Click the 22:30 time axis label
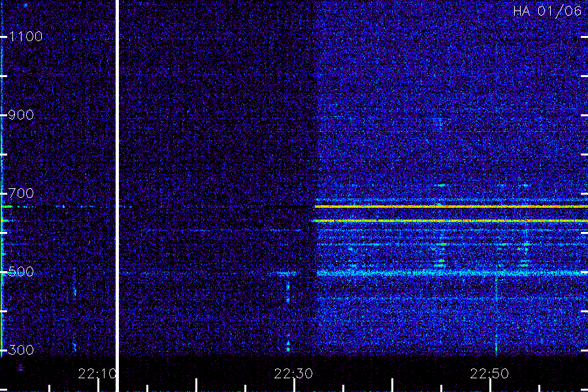 pyautogui.click(x=293, y=374)
